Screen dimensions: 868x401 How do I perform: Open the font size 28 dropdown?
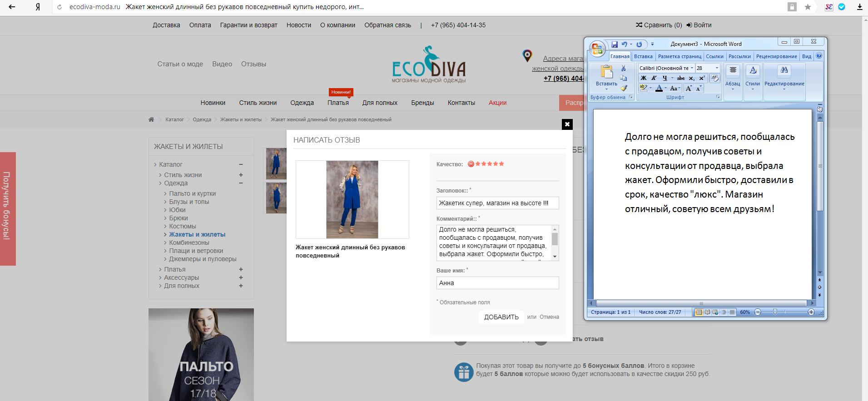[717, 68]
